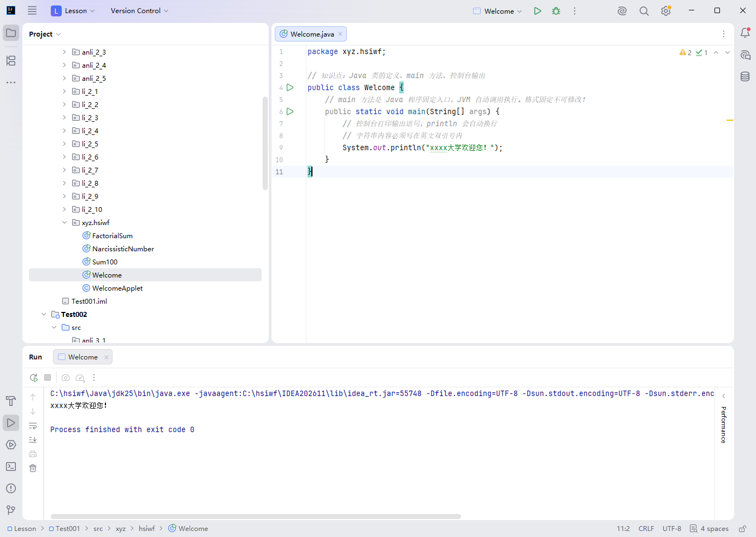
Task: Open the Problems tool window
Action: pos(11,488)
